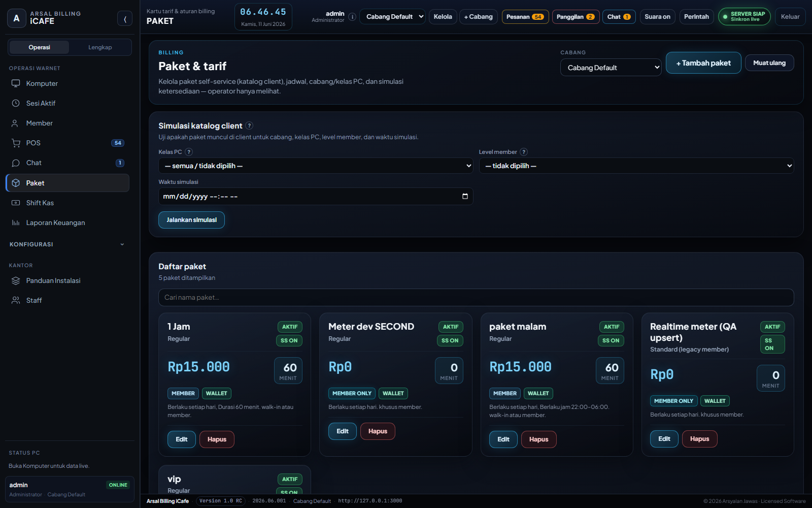Open the Panggilan calls button

click(x=576, y=17)
